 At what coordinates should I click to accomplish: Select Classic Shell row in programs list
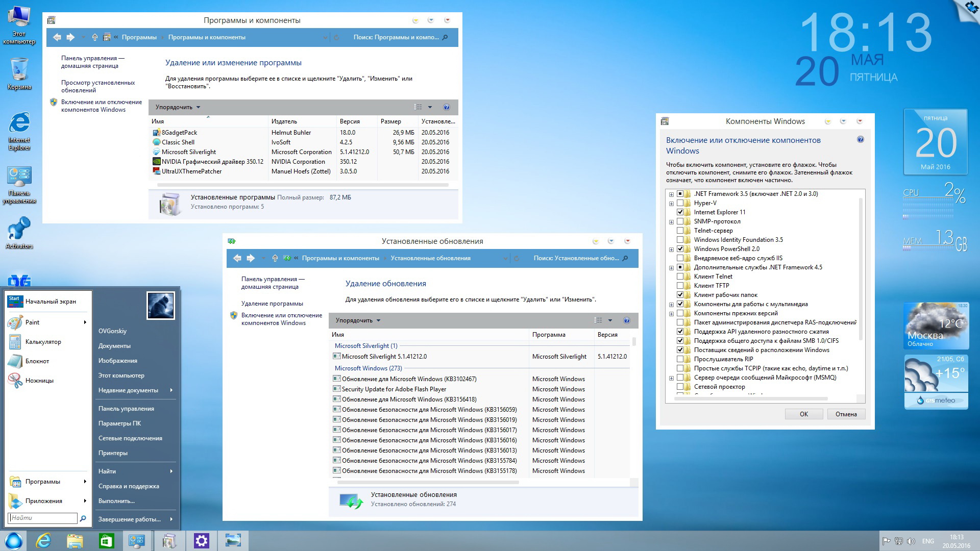click(303, 142)
